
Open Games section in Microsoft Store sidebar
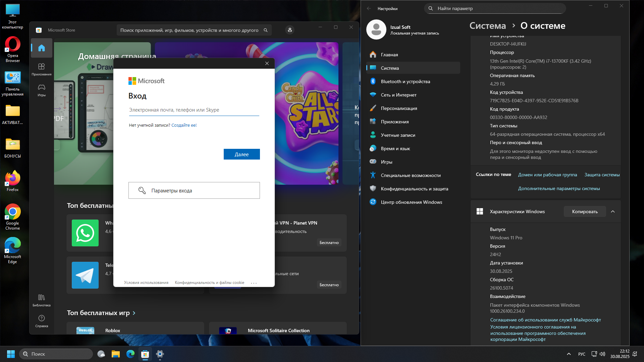pyautogui.click(x=42, y=90)
